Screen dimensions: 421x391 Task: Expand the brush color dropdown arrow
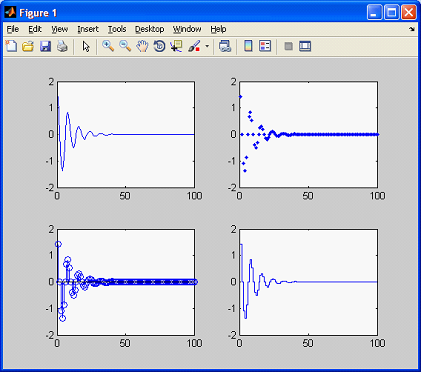(207, 46)
